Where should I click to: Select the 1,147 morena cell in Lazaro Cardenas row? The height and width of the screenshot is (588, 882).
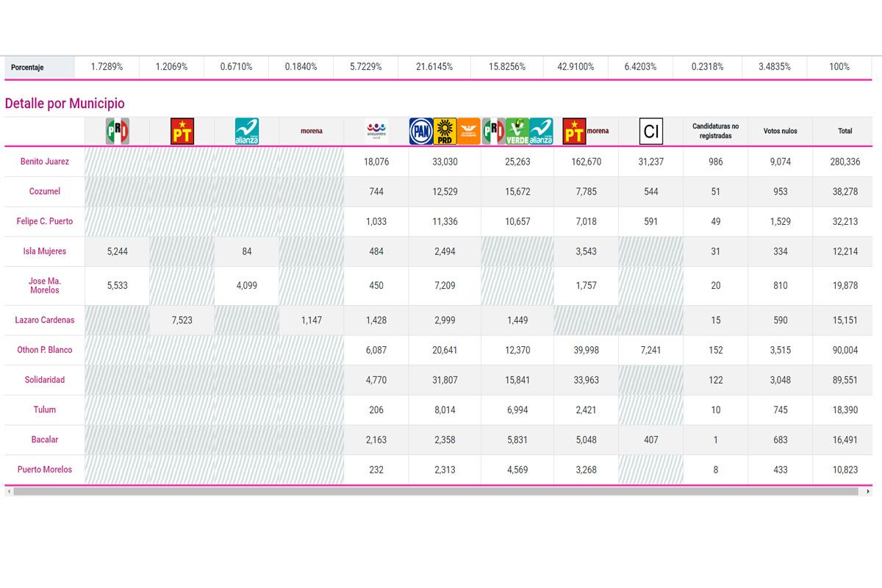(x=311, y=320)
